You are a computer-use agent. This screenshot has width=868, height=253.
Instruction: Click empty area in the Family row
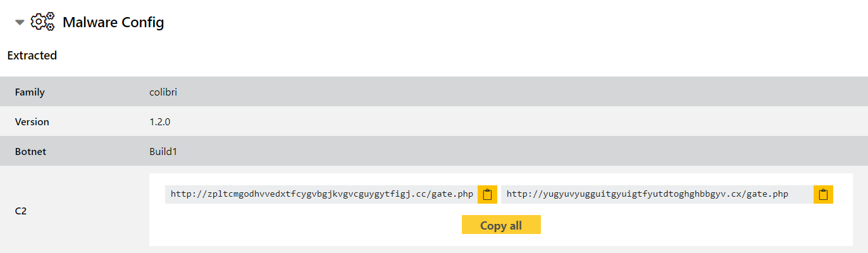pyautogui.click(x=506, y=92)
